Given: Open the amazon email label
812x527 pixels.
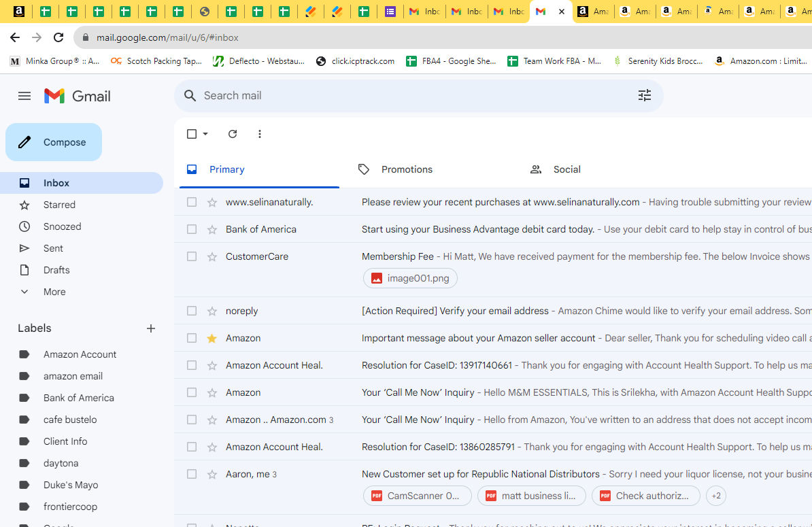Looking at the screenshot, I should click(73, 376).
